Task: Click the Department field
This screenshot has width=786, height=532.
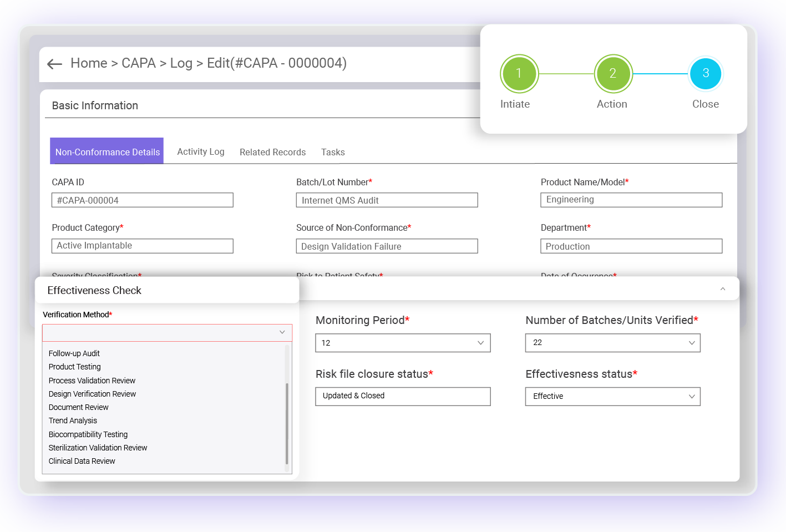Action: [631, 246]
